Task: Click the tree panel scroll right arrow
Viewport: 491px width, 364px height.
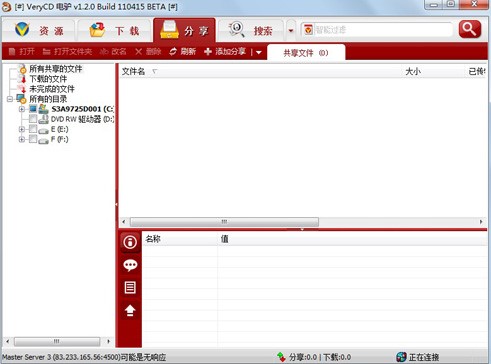Action: [108, 341]
